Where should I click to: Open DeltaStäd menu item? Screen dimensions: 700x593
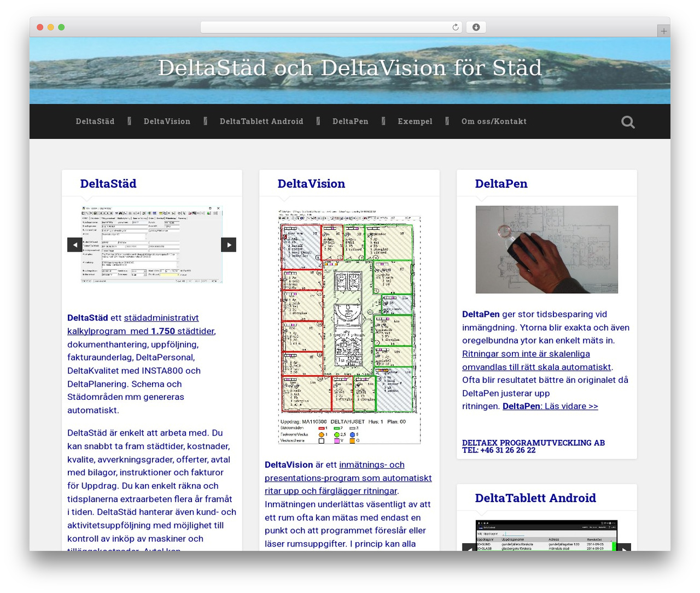95,121
